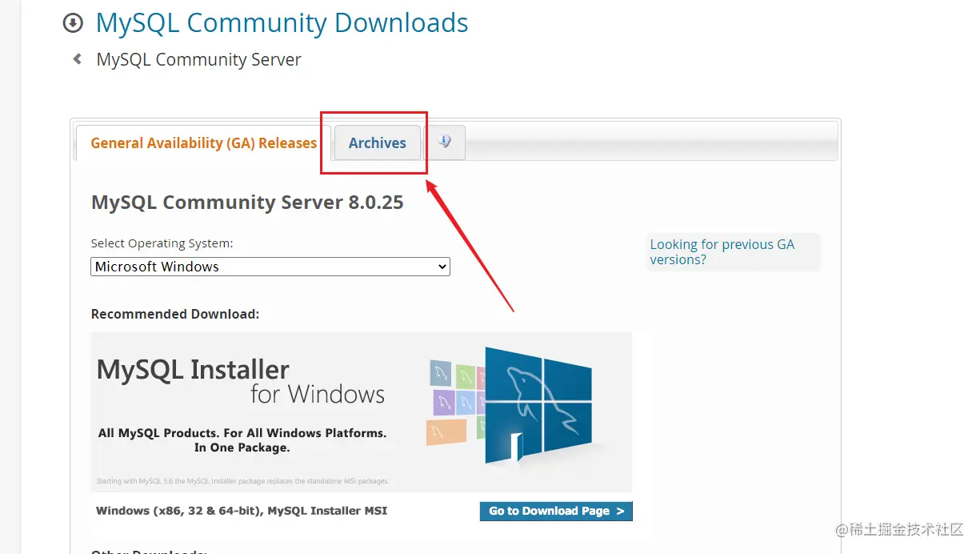Click the back arrow before MySQL Community Server
This screenshot has height=554, width=980.
pos(77,59)
